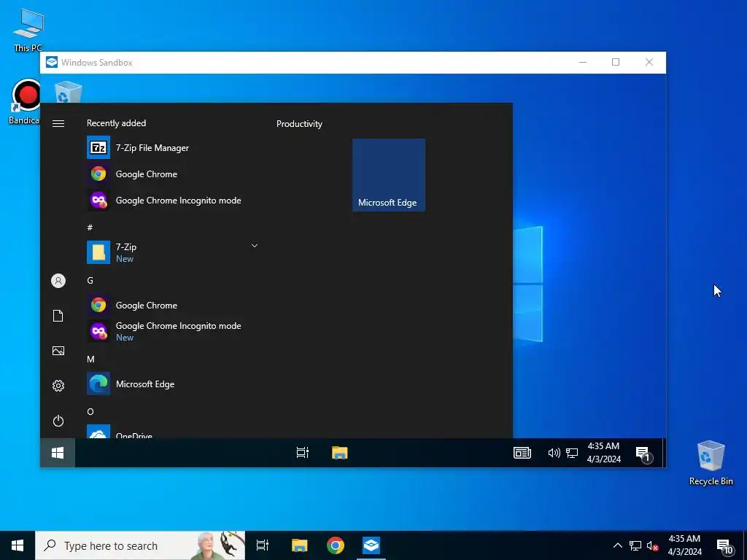Launch Google Chrome under Recently added

172,174
